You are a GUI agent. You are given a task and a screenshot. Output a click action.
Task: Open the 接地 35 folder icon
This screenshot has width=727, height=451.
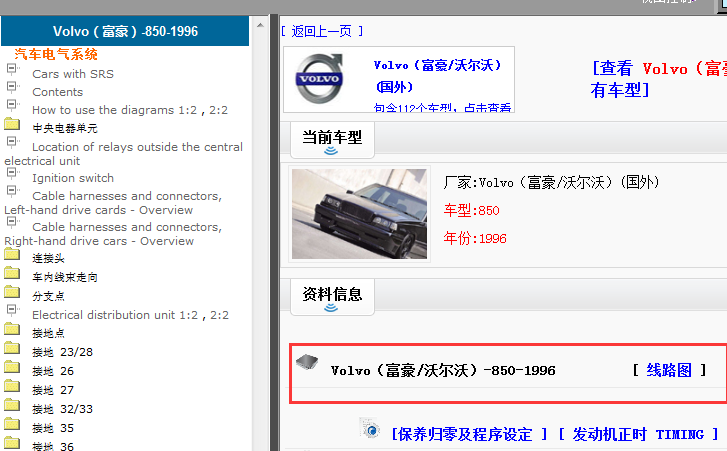point(12,425)
